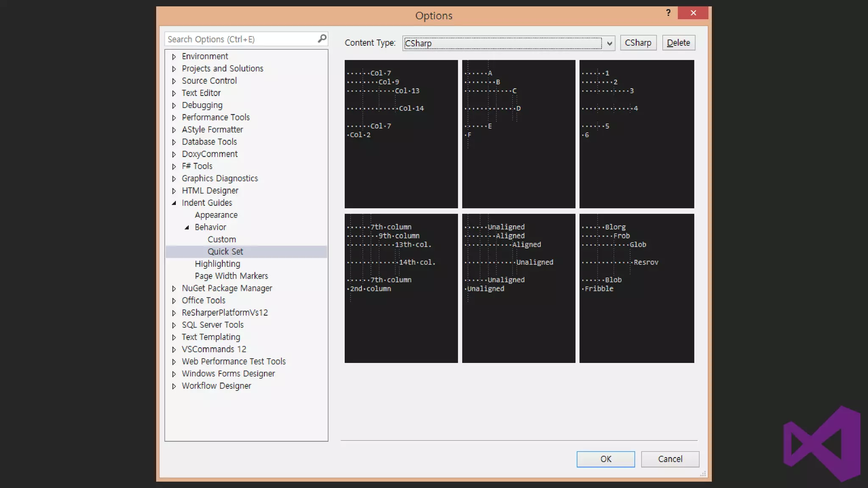Image resolution: width=868 pixels, height=488 pixels.
Task: Select the A B C letter preset
Action: [x=518, y=134]
